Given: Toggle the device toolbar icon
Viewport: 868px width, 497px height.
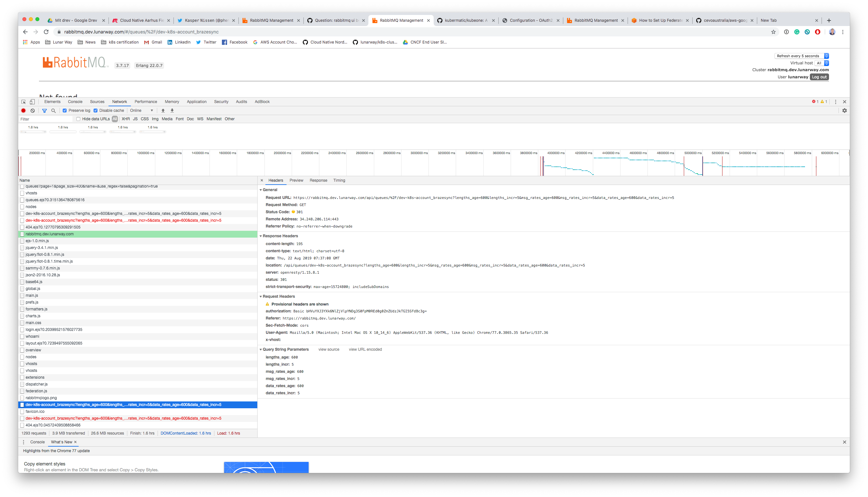Looking at the screenshot, I should [x=32, y=102].
